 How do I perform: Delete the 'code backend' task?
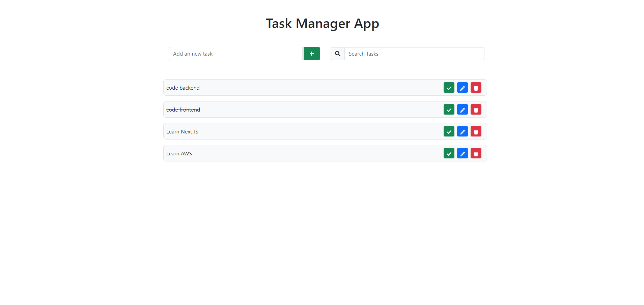[x=476, y=88]
